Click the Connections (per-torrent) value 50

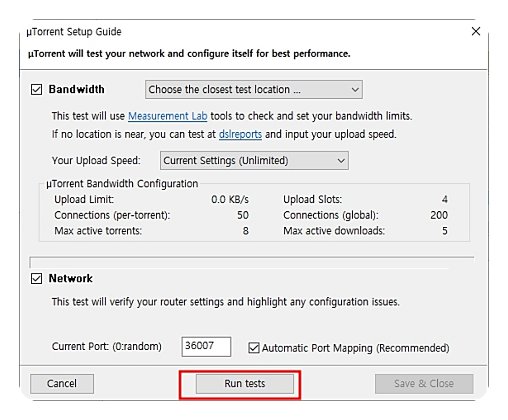click(x=243, y=215)
